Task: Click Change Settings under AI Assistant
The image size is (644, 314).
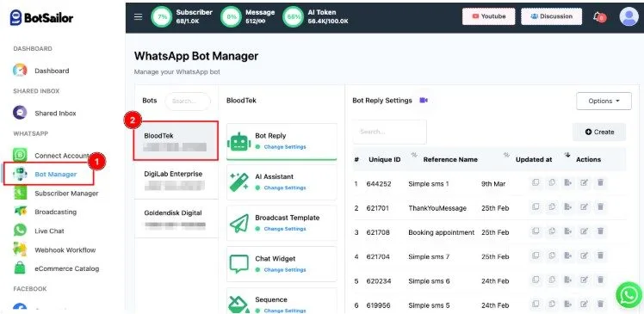Action: coord(285,188)
